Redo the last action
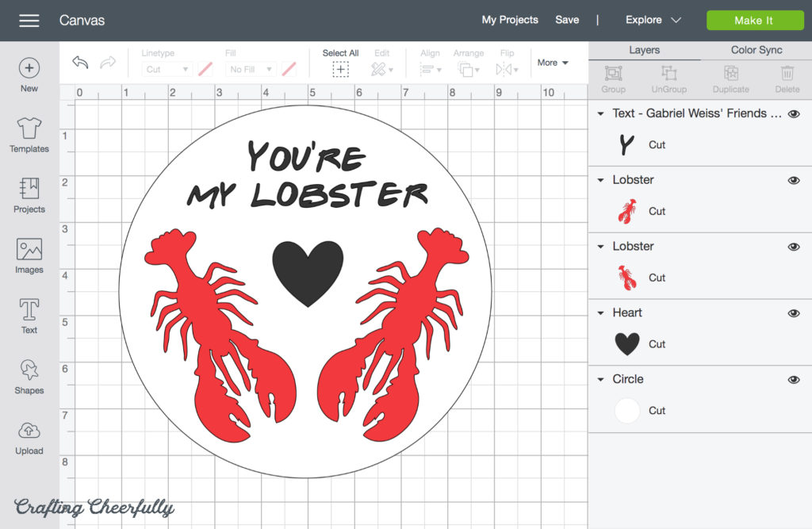Screen dimensions: 812x529 108,63
